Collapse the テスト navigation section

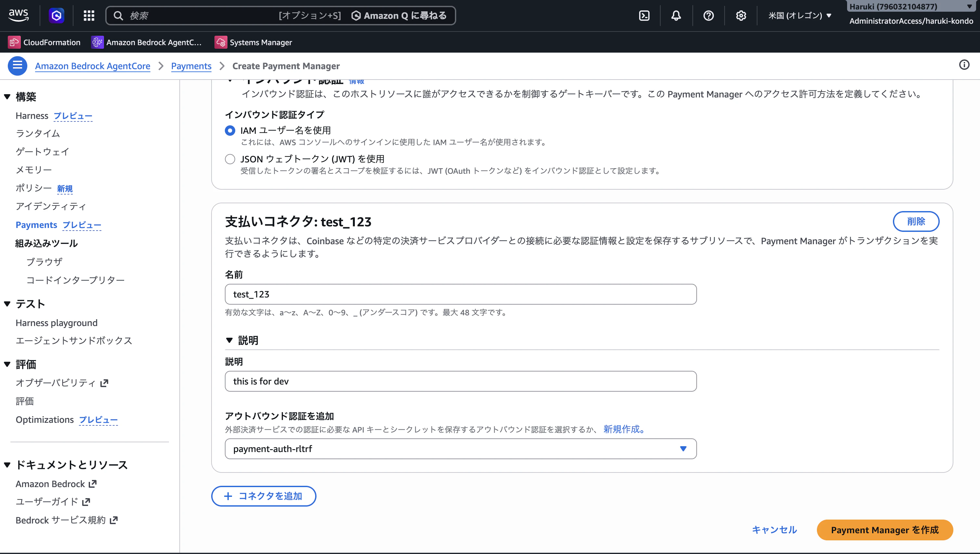point(7,304)
